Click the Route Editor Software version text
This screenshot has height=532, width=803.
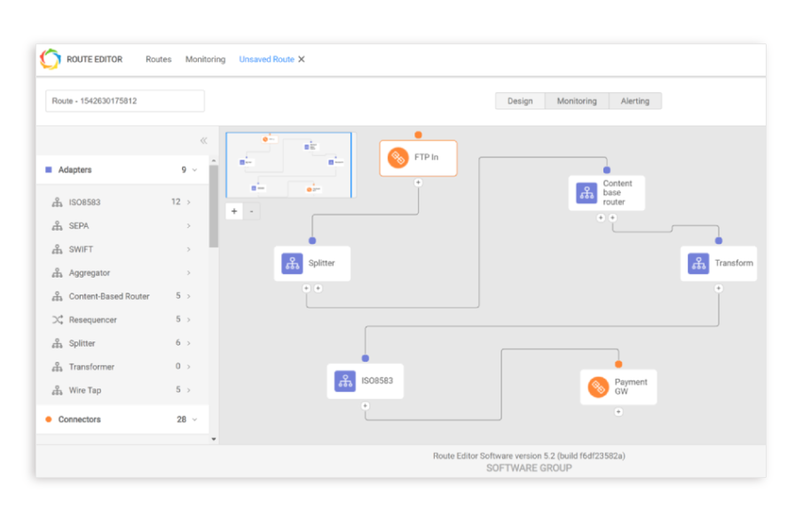(x=529, y=456)
